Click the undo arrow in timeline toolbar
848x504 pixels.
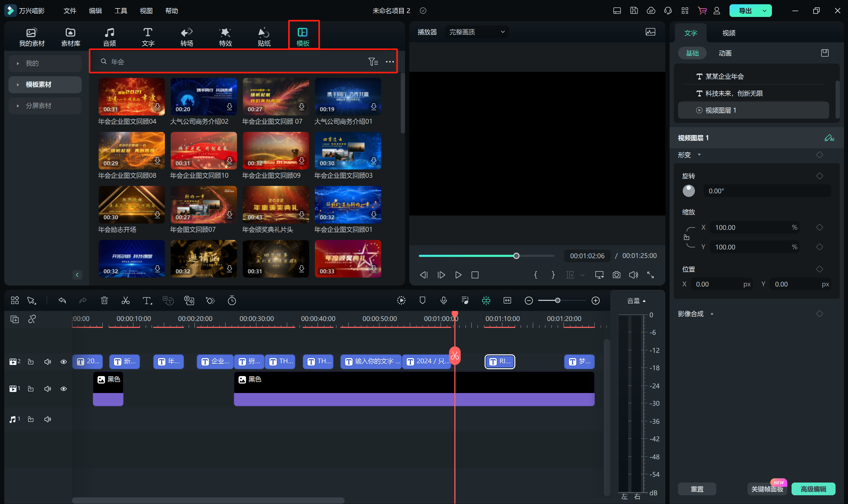[x=62, y=301]
